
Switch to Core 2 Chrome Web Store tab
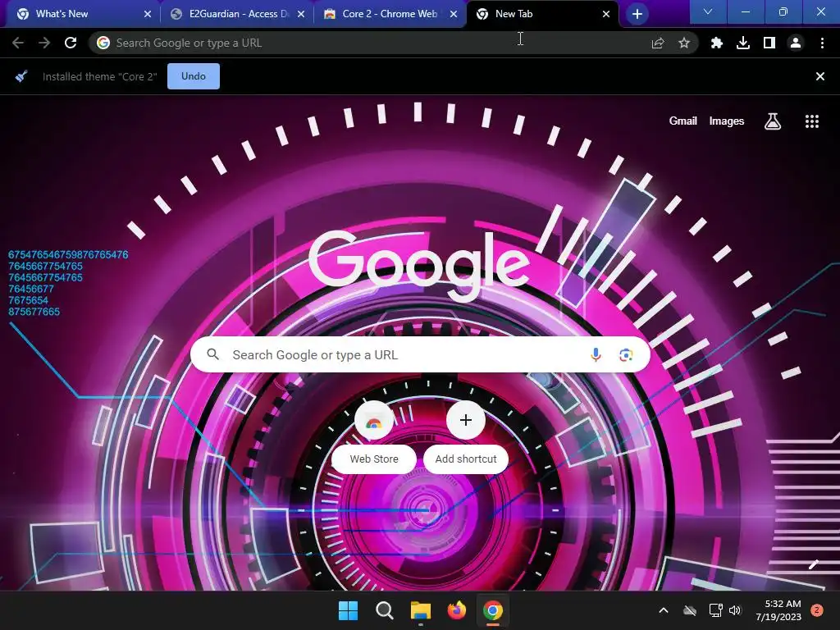pos(390,14)
